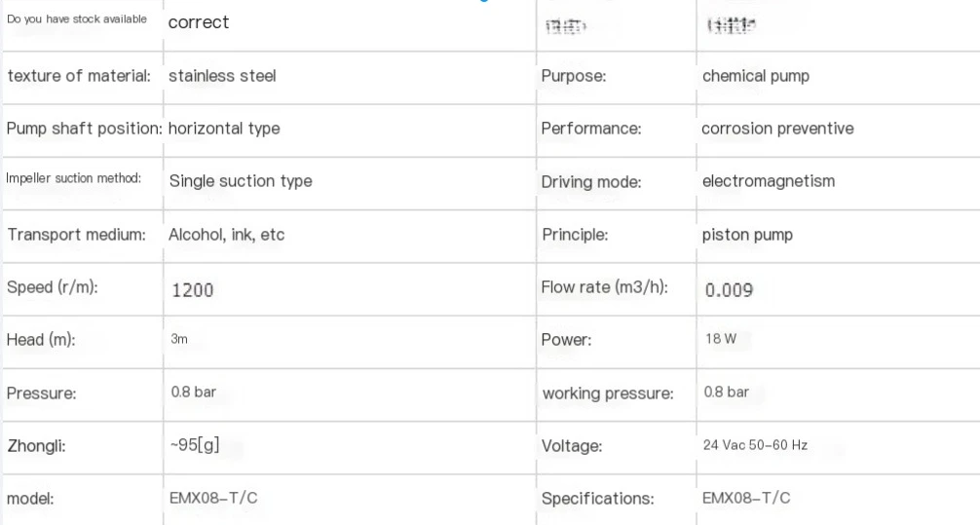The image size is (980, 525).
Task: Click the 'stainless steel' material value
Action: point(222,76)
